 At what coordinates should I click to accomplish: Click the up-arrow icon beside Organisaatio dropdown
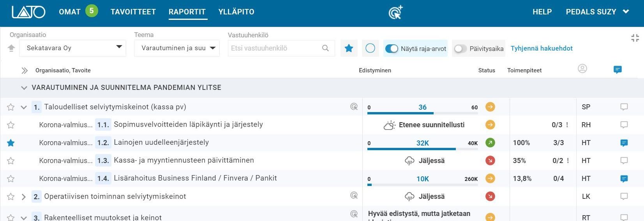(11, 48)
